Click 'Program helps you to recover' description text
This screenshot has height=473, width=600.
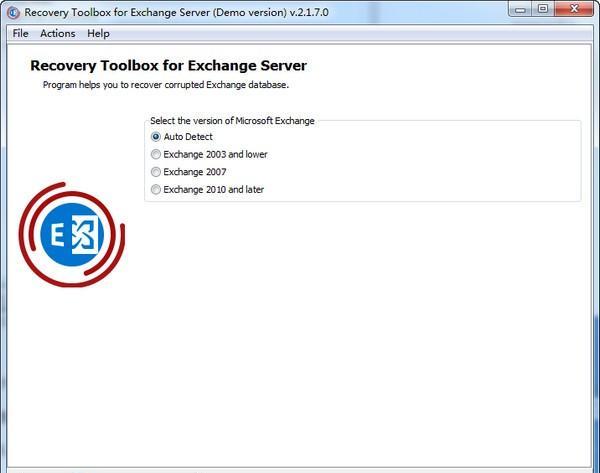click(x=166, y=85)
